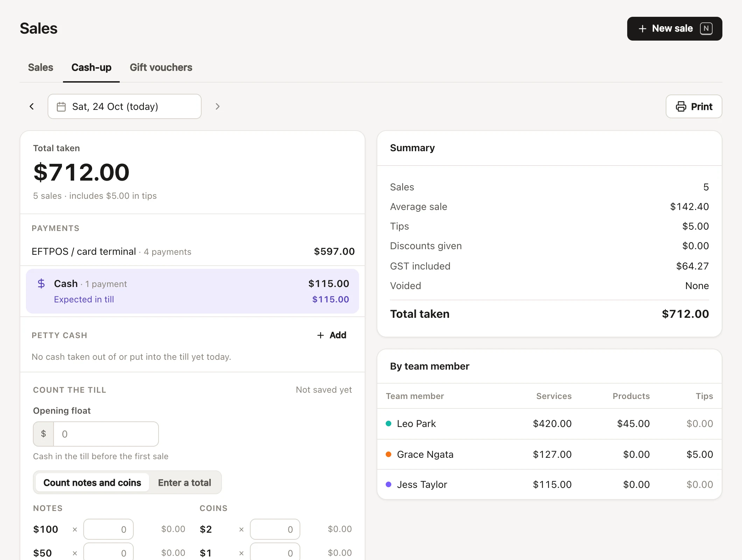Click Grace Ngata's $5.00 tips amount
Screen dimensions: 742x560
[700, 454]
